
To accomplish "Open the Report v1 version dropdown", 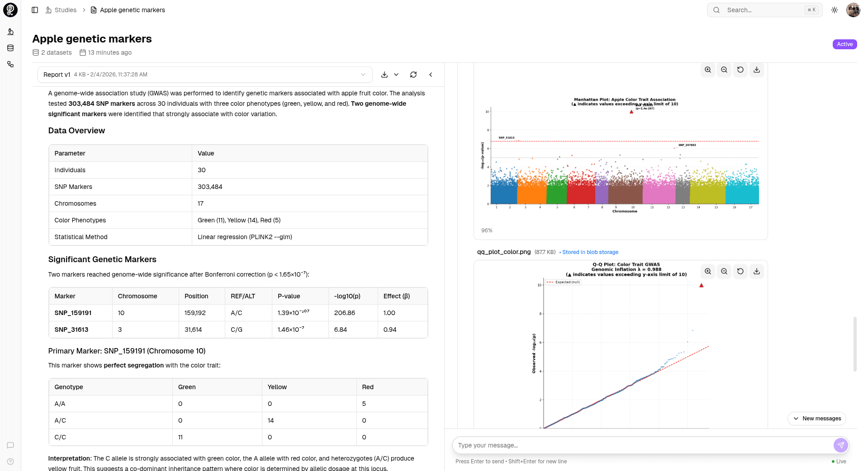I will tap(205, 75).
